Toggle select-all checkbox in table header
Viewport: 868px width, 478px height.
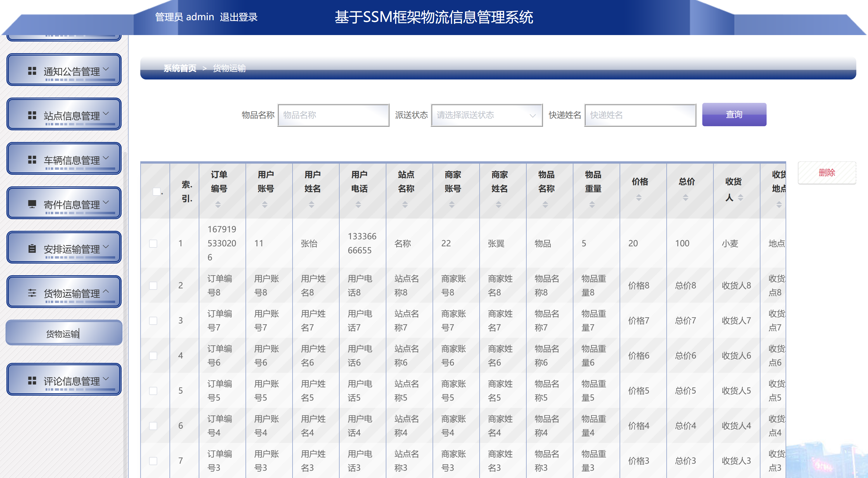tap(156, 191)
